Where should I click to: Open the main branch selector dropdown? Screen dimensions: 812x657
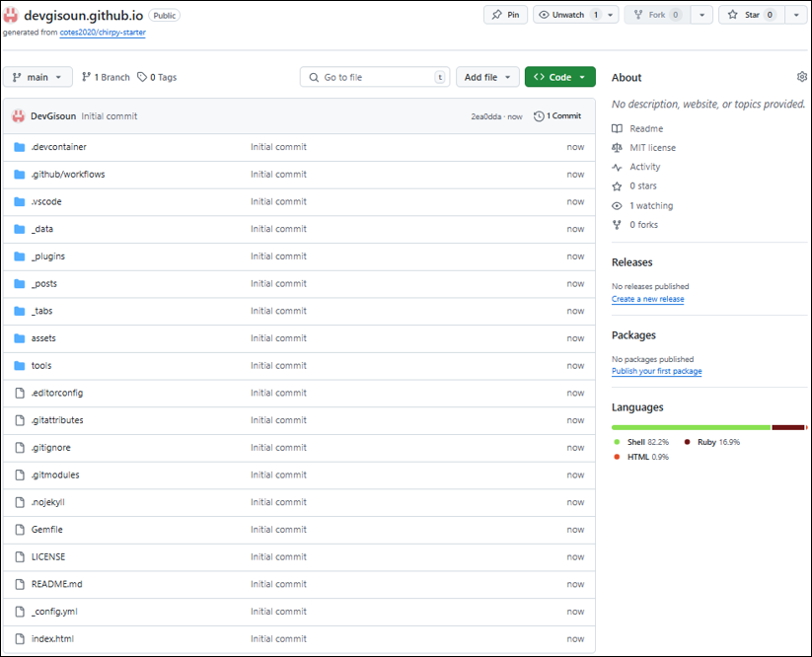pyautogui.click(x=37, y=77)
